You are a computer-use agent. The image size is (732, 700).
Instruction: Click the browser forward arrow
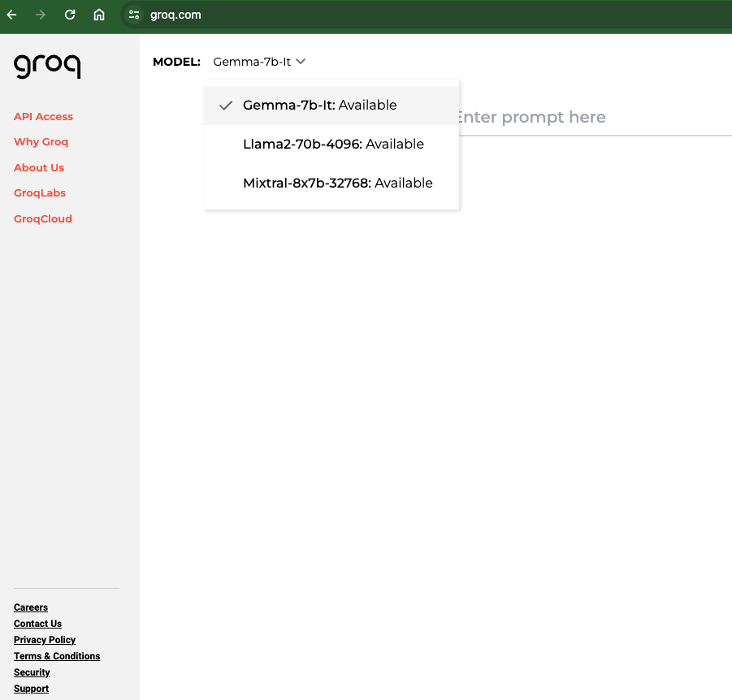tap(41, 15)
